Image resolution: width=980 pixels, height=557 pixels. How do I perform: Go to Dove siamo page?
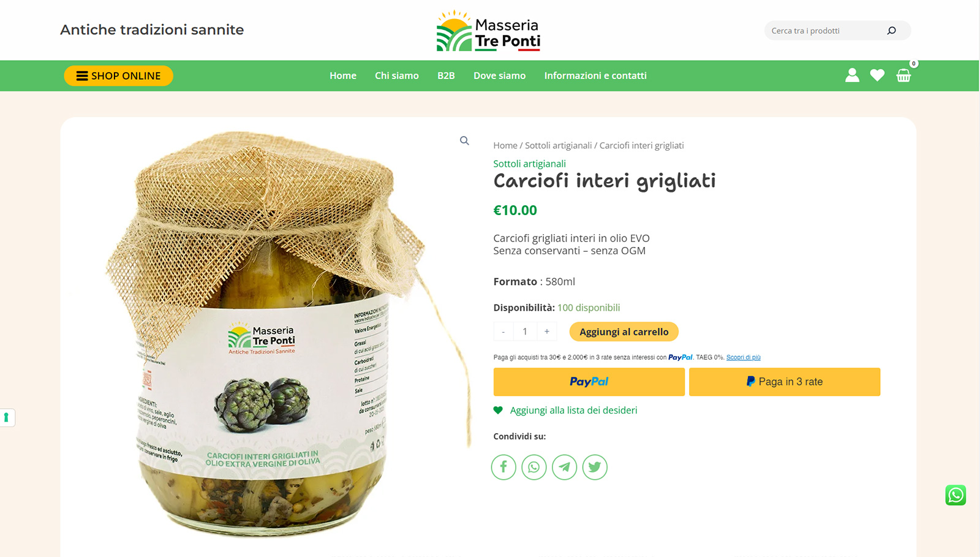500,75
